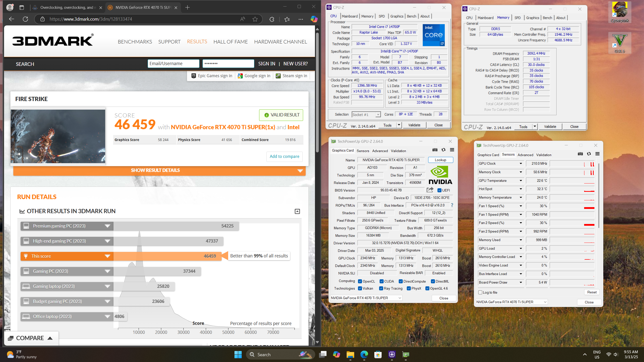The image size is (644, 362).
Task: Click the Email/Username field
Action: [174, 64]
